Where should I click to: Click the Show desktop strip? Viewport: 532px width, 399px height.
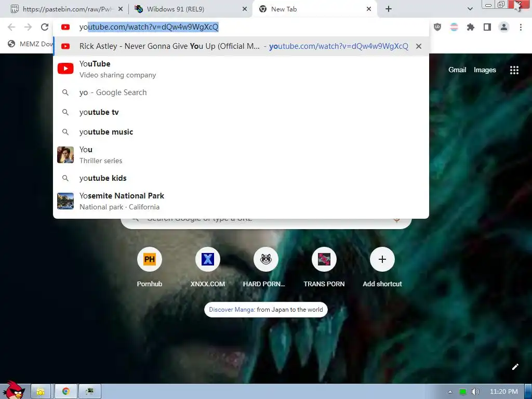click(528, 392)
